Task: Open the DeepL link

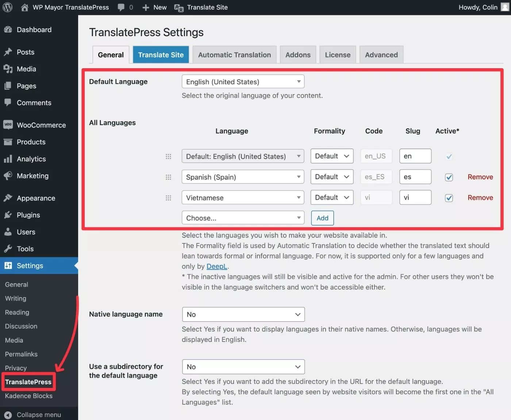Action: coord(217,266)
